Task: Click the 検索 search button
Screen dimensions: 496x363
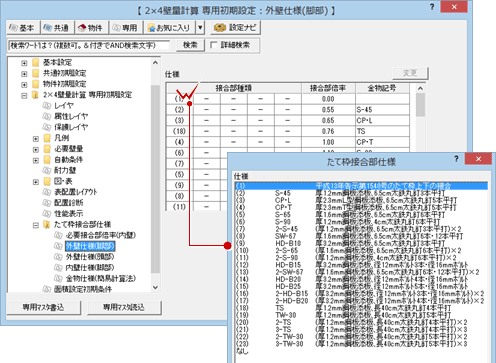Action: pyautogui.click(x=190, y=45)
